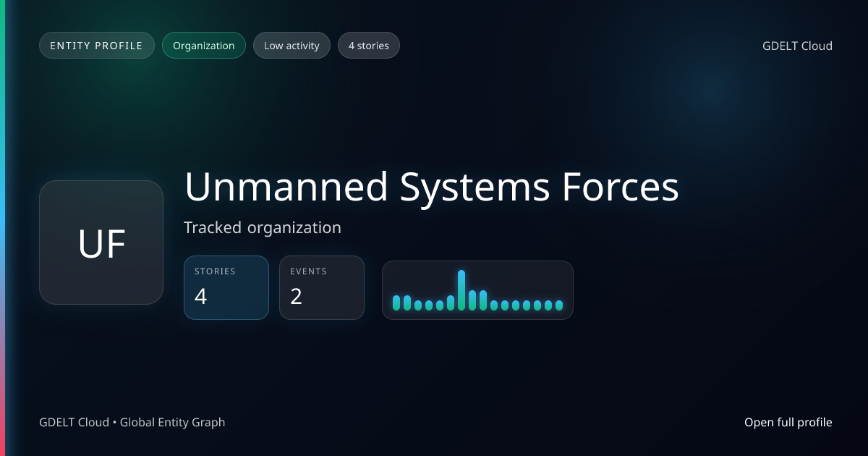Open full profile link
The height and width of the screenshot is (456, 868).
click(788, 422)
